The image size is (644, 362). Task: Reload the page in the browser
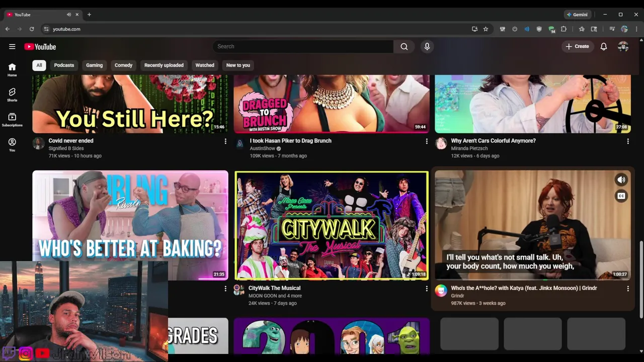(x=32, y=29)
